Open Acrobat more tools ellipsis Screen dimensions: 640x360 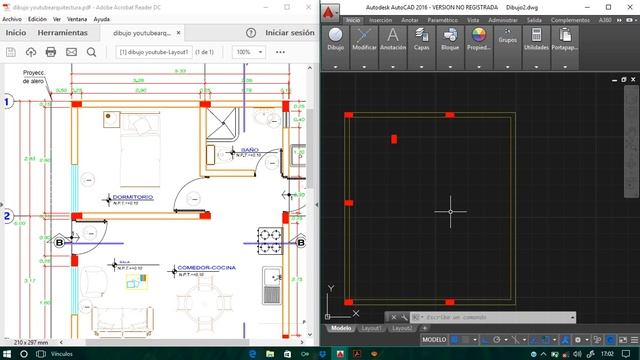point(280,52)
